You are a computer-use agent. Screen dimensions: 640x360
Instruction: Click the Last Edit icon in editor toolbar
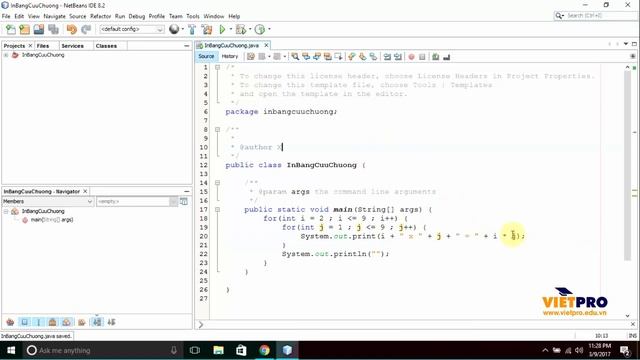[251, 57]
